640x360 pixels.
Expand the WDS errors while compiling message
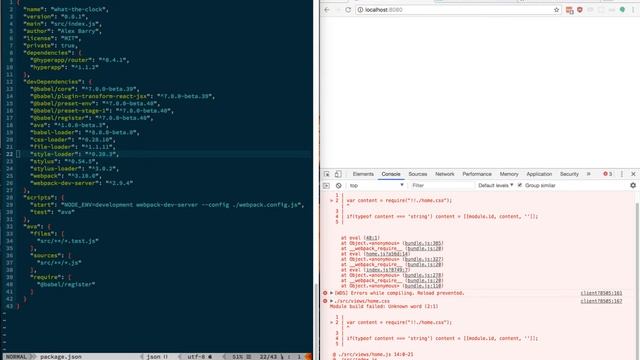pos(331,293)
